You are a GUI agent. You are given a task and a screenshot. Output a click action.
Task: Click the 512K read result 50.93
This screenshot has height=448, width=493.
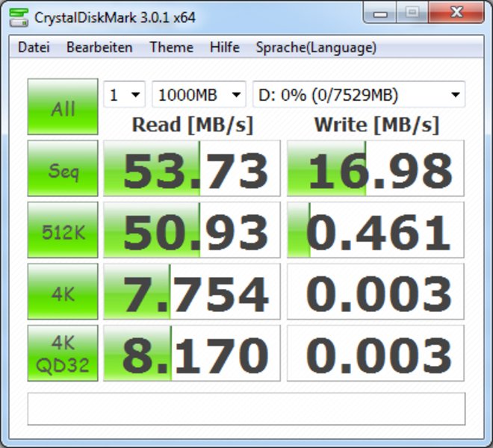tap(192, 230)
